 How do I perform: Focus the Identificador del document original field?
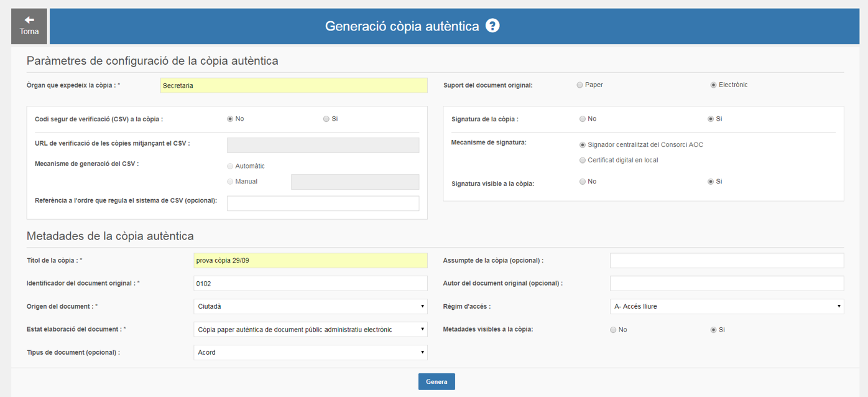pyautogui.click(x=310, y=283)
